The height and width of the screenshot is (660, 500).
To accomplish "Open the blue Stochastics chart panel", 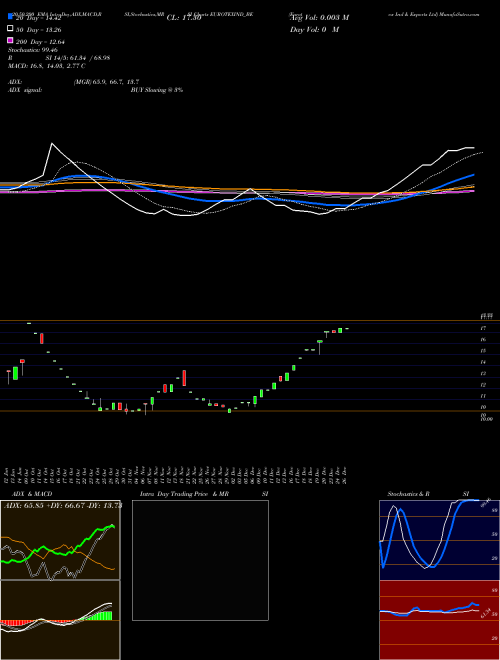I will coord(439,540).
